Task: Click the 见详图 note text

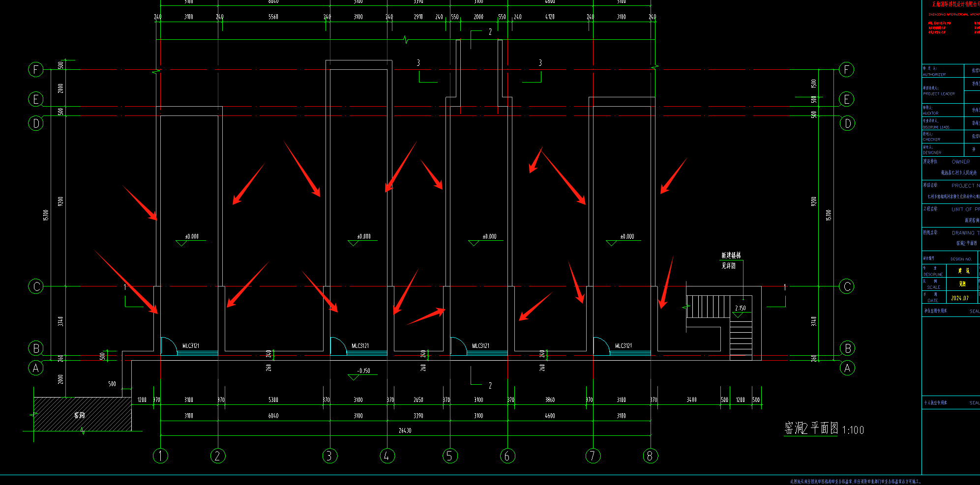Action: (x=729, y=265)
